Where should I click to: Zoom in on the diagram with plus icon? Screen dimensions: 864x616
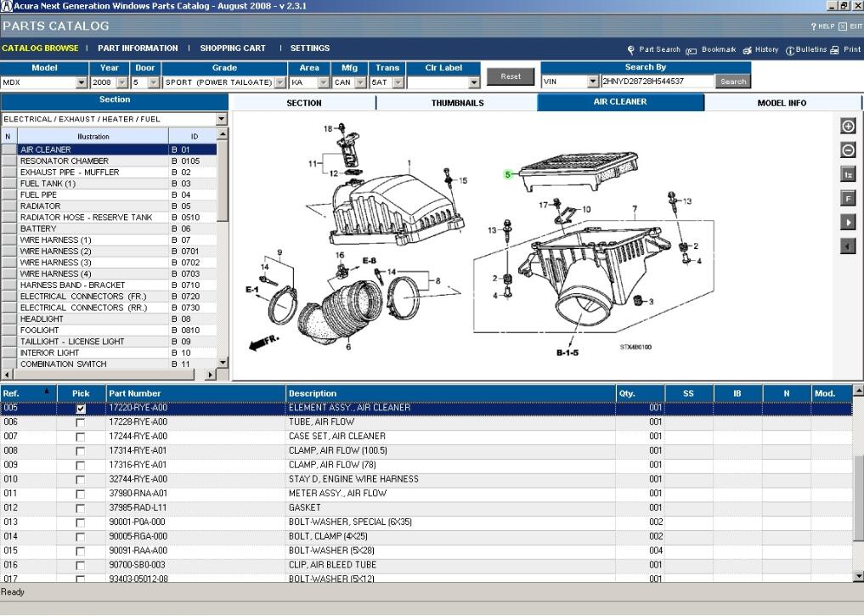point(848,127)
